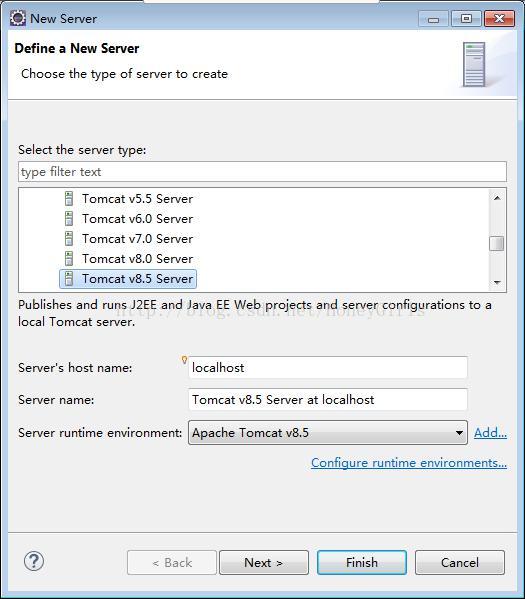Click the server list scrollbar thumb
The height and width of the screenshot is (599, 525).
click(x=497, y=244)
